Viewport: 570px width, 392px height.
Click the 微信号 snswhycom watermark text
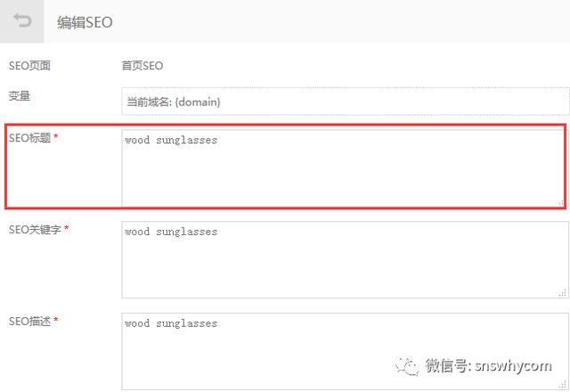[x=489, y=366]
